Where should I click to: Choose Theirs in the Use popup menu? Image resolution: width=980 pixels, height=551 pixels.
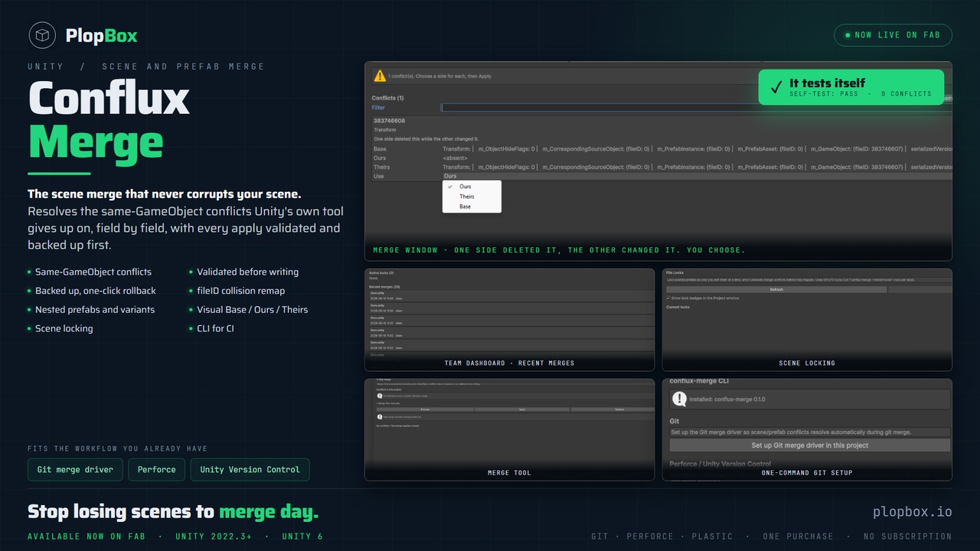point(472,197)
